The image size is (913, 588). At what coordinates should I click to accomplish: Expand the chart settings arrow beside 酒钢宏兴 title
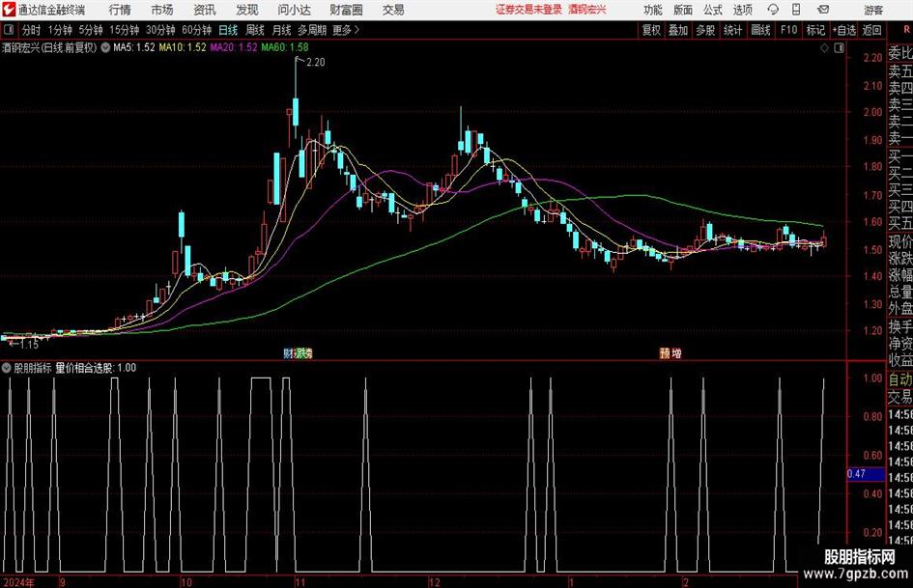click(x=105, y=47)
